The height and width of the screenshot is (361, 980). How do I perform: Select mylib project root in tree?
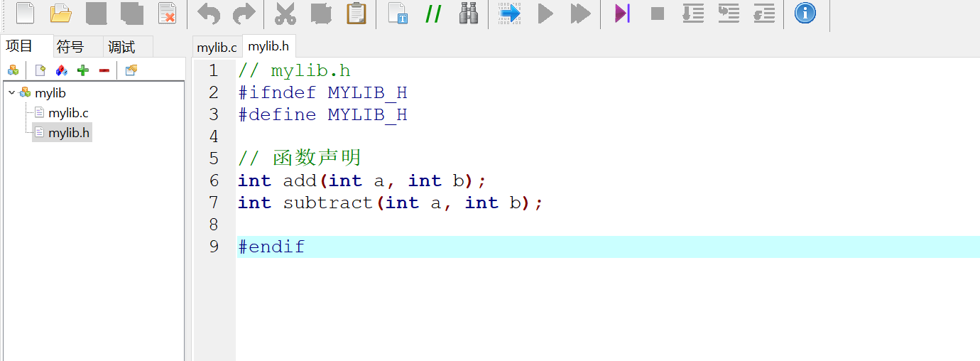50,93
